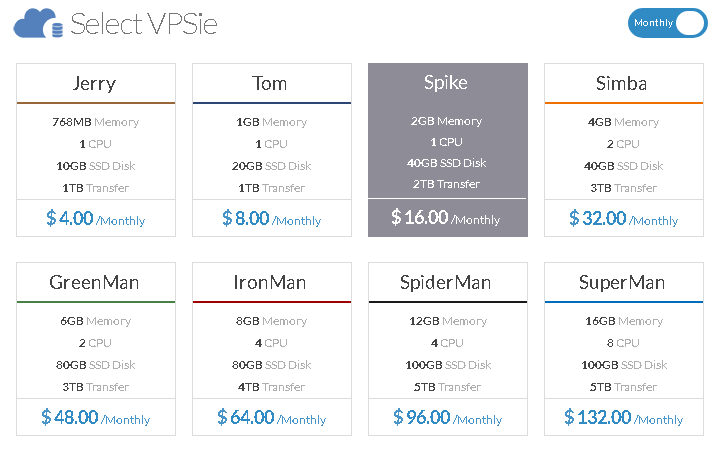Click the $48.00 Monthly price
The width and height of the screenshot is (727, 465).
click(x=96, y=417)
